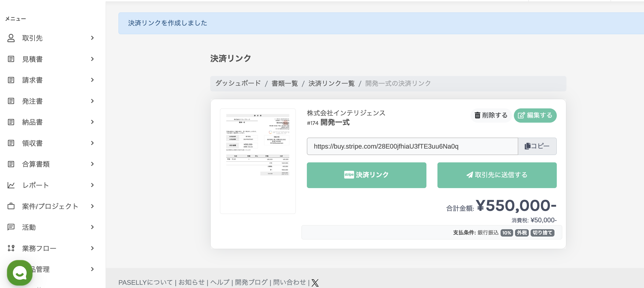Viewport: 644px width, 288px height.
Task: Open 問い合わせ footer link
Action: click(x=289, y=282)
